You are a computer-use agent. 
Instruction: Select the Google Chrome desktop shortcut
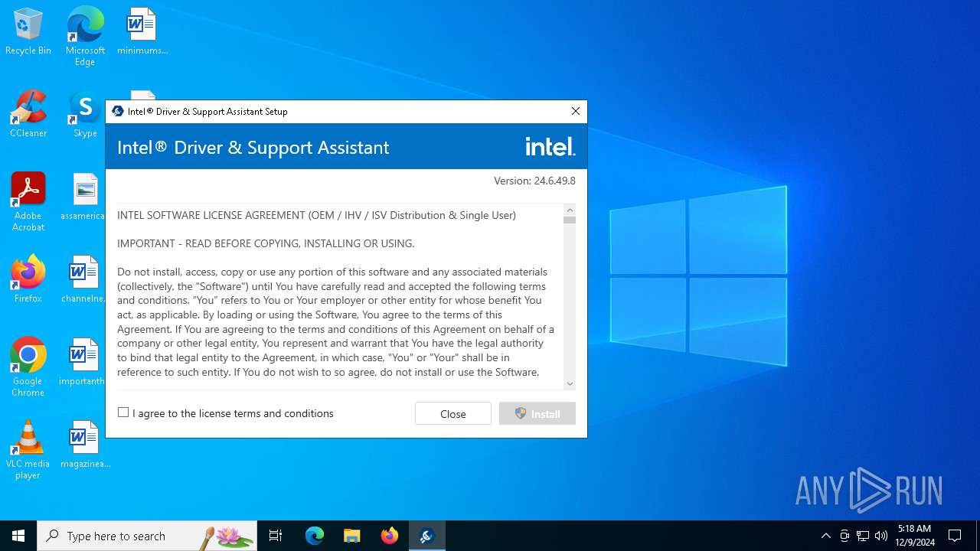[28, 367]
